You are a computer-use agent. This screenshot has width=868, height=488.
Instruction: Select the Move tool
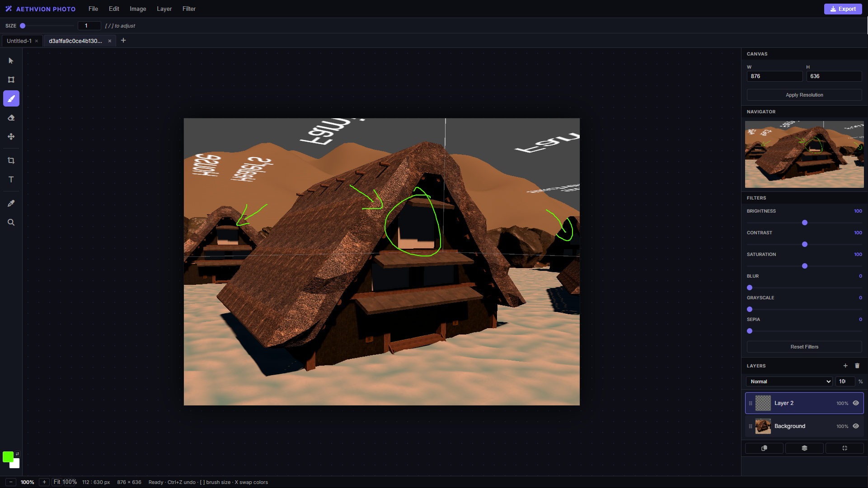coord(11,137)
